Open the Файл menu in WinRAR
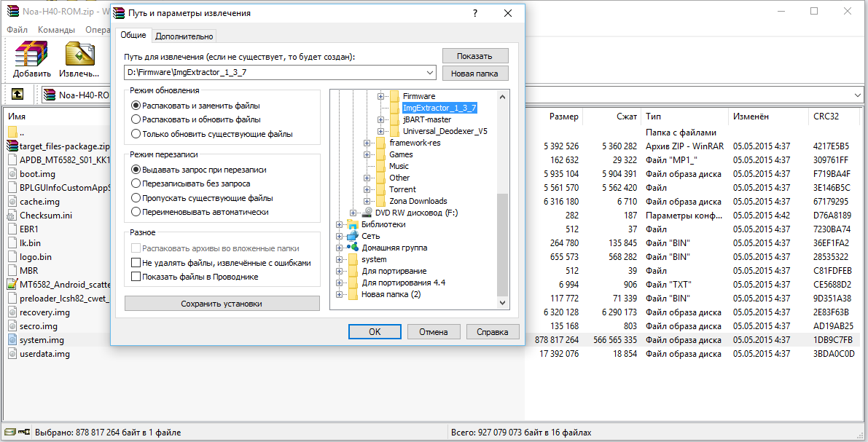Screen dimensions: 868x442 click(17, 29)
